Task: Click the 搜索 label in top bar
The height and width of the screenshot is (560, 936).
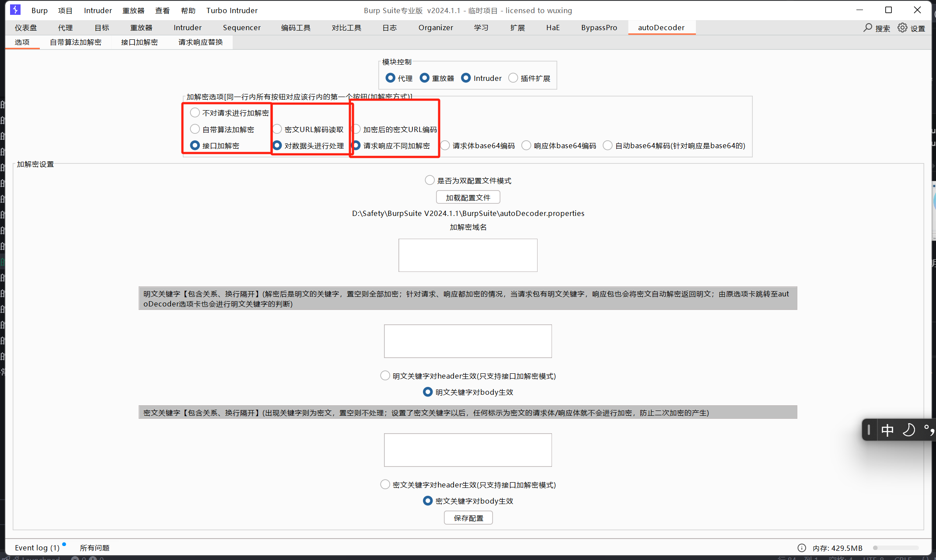Action: pos(883,28)
